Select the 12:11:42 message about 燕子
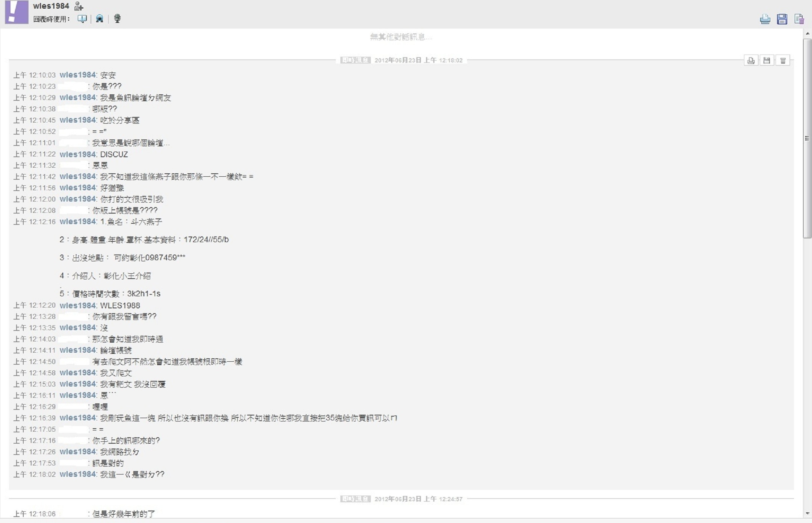 pos(177,177)
